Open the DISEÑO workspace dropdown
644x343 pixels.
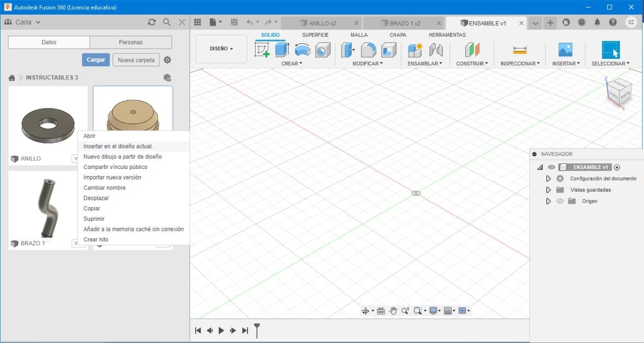point(221,49)
